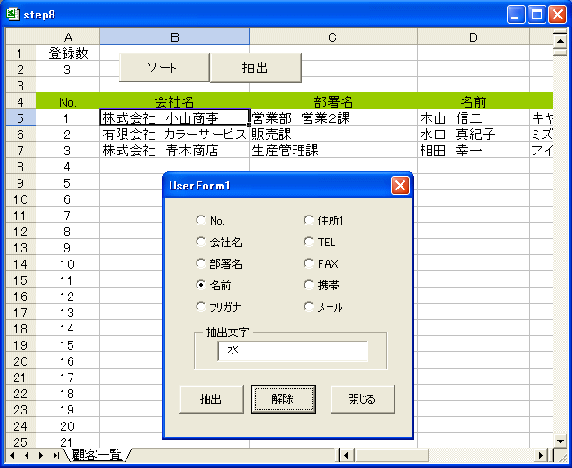
Task: Click horizontal scrollbar right arrow
Action: 541,455
